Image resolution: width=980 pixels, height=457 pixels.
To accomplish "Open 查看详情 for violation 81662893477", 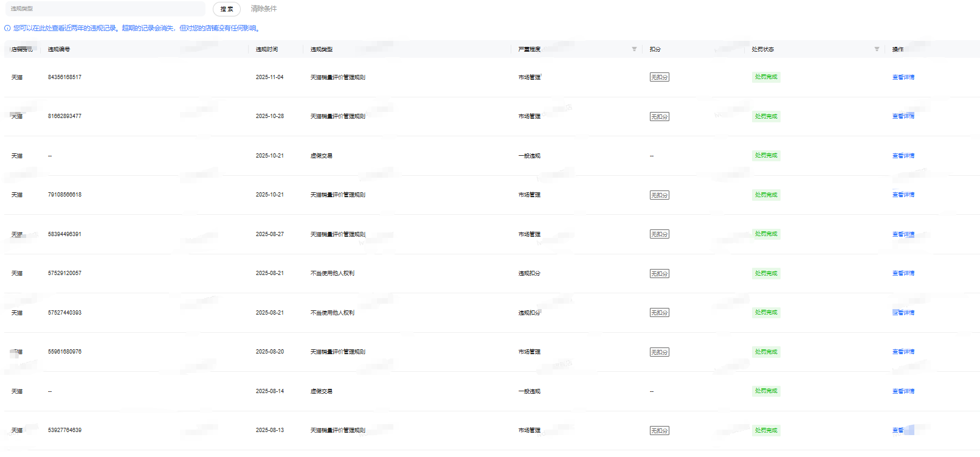I will 903,116.
